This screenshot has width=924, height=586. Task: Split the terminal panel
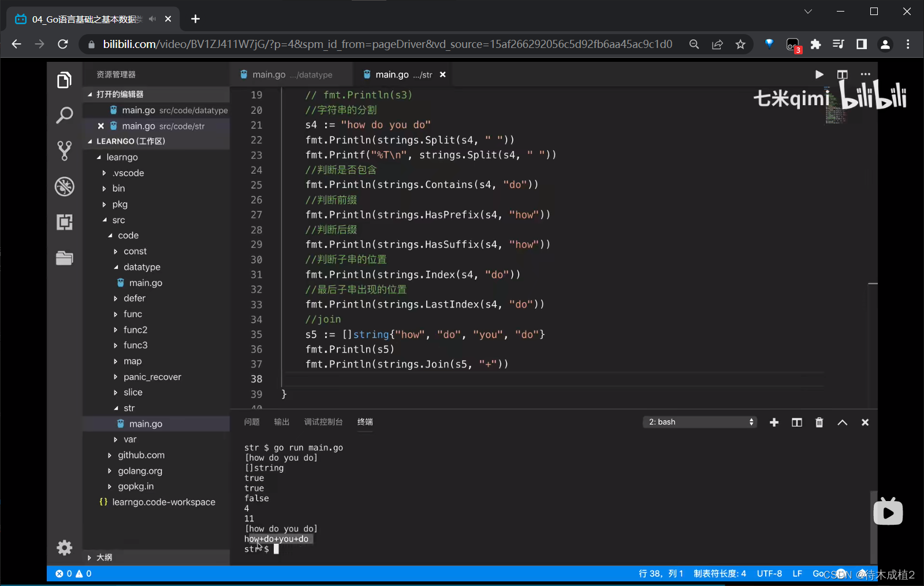(x=797, y=422)
